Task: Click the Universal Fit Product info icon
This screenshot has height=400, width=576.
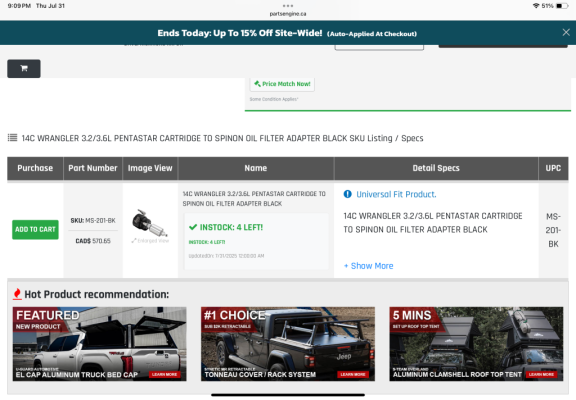Action: click(348, 194)
